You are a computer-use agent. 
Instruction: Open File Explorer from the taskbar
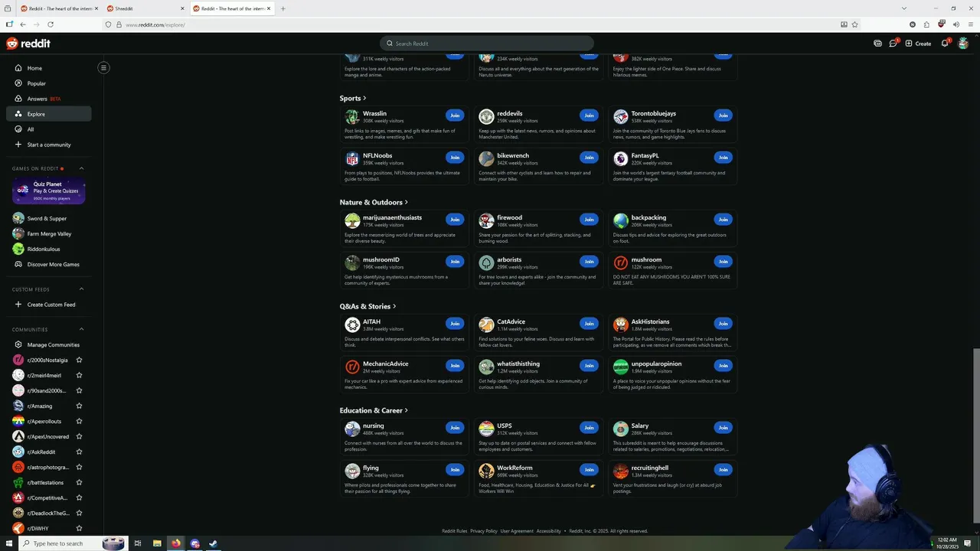pos(157,543)
